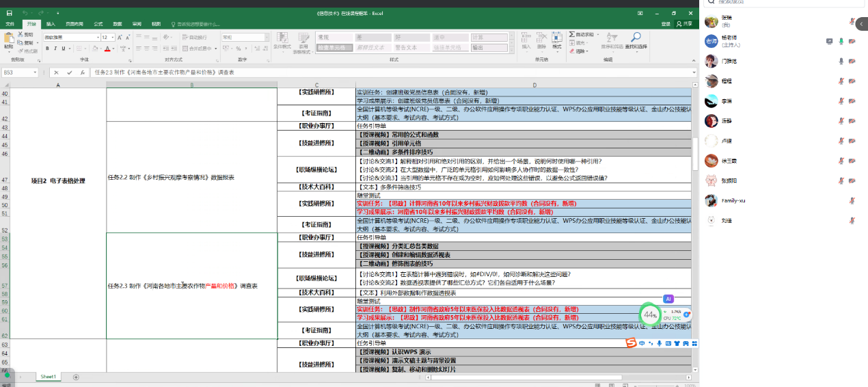Click the Paste clipboard icon
The image size is (868, 387).
(x=8, y=40)
